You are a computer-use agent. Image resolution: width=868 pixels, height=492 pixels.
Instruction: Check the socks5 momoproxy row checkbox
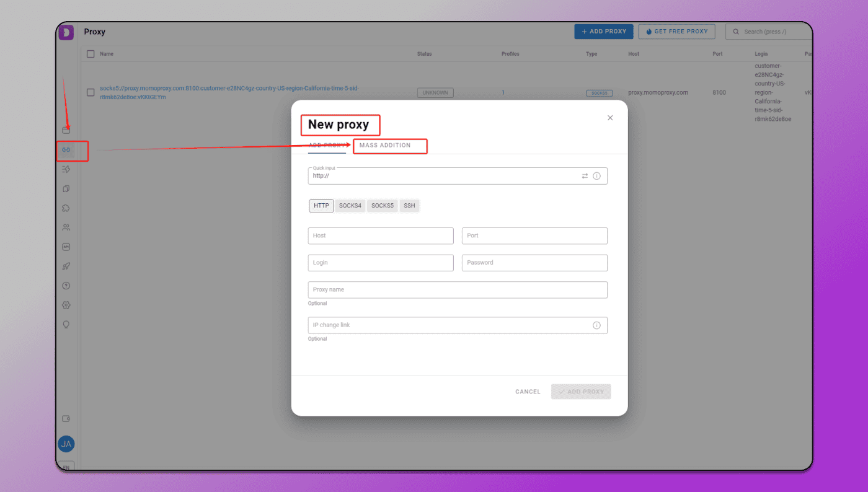click(91, 92)
